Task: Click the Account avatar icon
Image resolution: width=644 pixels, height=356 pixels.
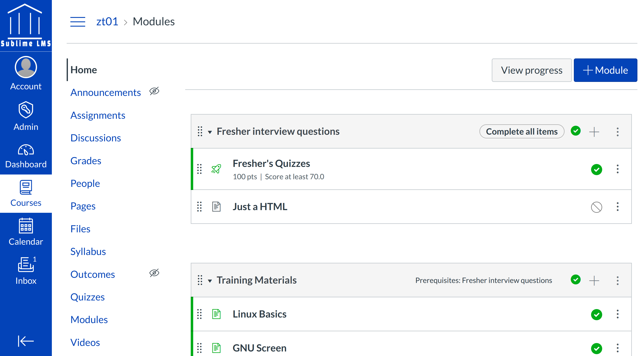Action: (26, 67)
